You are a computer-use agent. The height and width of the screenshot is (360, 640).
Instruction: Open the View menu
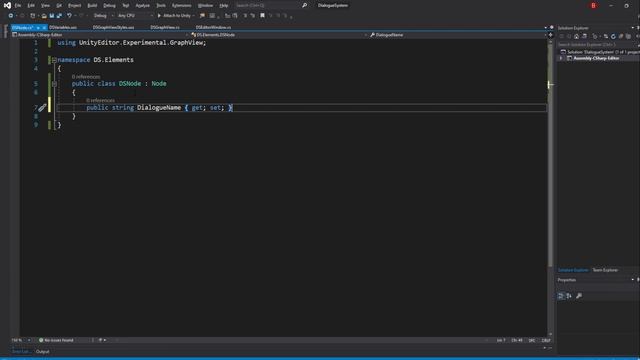(45, 6)
